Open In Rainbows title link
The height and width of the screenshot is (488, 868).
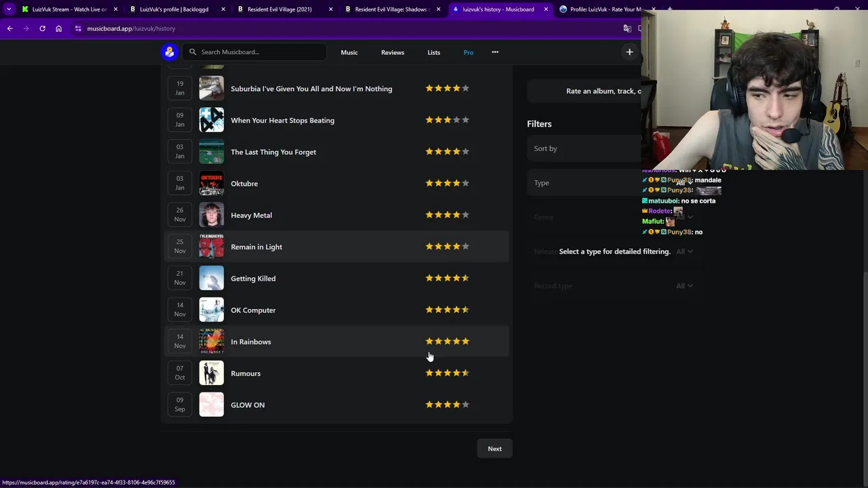click(x=250, y=342)
